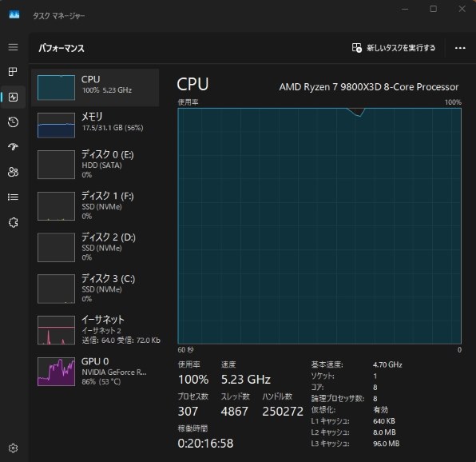The height and width of the screenshot is (462, 476).
Task: Click the run new task icon
Action: pyautogui.click(x=357, y=48)
